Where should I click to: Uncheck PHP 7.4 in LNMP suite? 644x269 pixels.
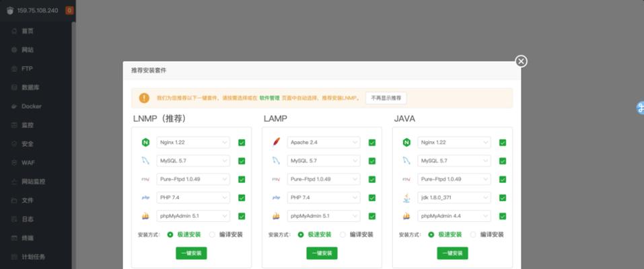[x=242, y=198]
